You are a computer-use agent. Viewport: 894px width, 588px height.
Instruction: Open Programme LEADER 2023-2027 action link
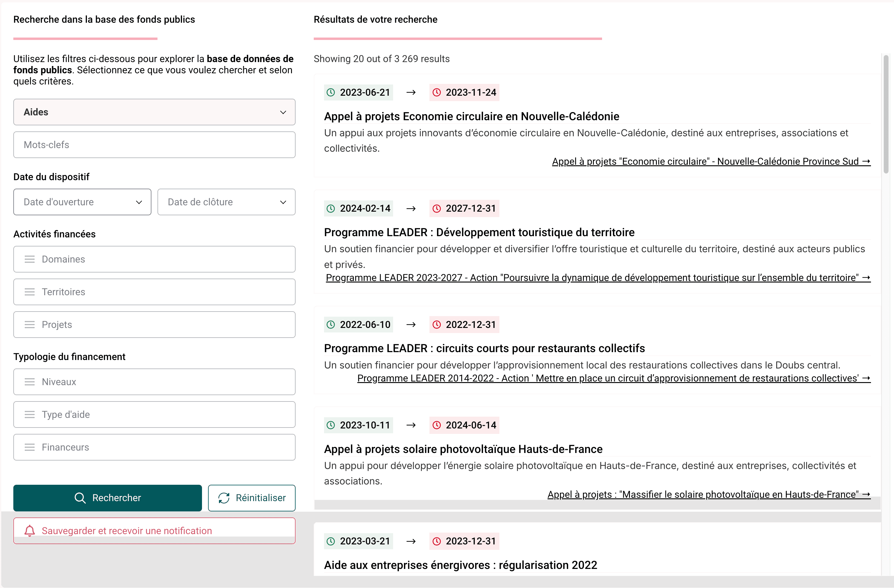click(x=598, y=277)
